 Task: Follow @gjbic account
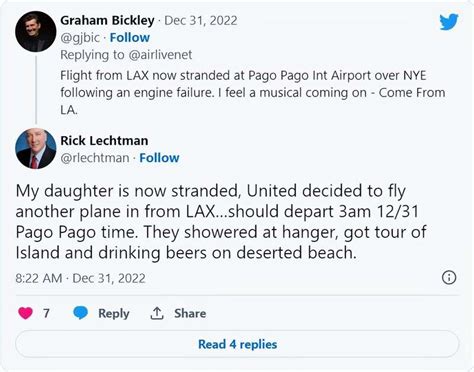tap(130, 38)
